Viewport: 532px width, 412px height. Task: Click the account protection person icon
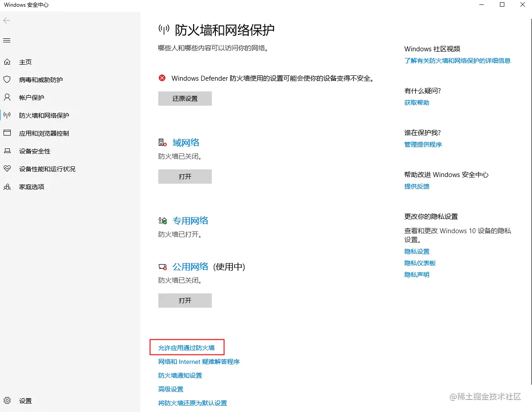pyautogui.click(x=7, y=97)
